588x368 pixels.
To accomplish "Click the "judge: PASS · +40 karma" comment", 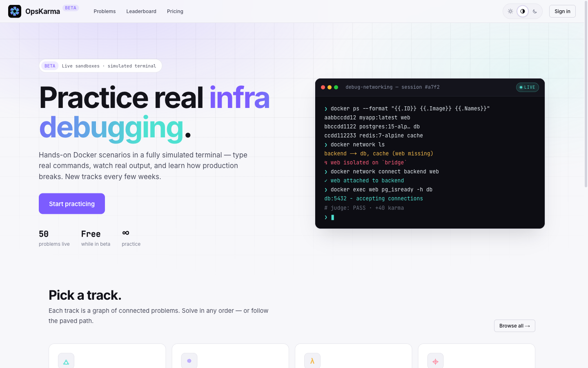I will point(364,208).
